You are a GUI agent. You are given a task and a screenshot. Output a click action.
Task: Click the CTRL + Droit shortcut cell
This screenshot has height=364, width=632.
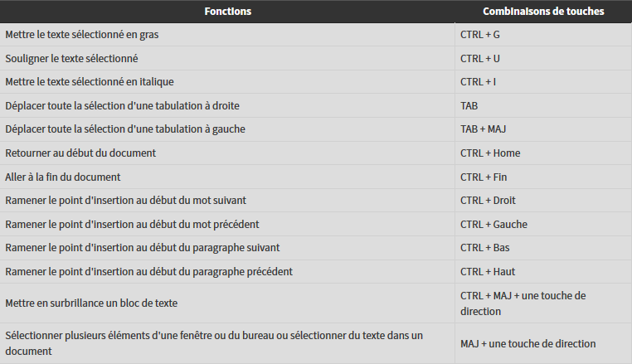tap(543, 201)
